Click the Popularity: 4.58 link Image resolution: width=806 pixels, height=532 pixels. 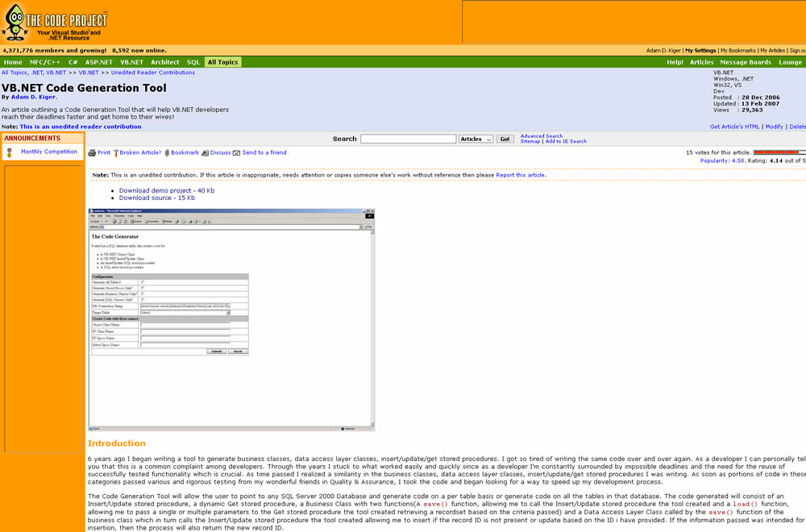[721, 161]
